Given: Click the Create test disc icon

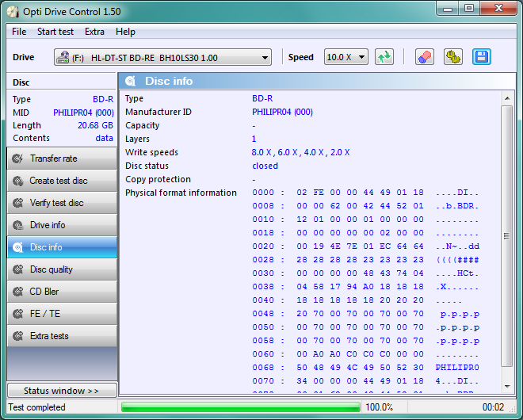Looking at the screenshot, I should pyautogui.click(x=17, y=181).
